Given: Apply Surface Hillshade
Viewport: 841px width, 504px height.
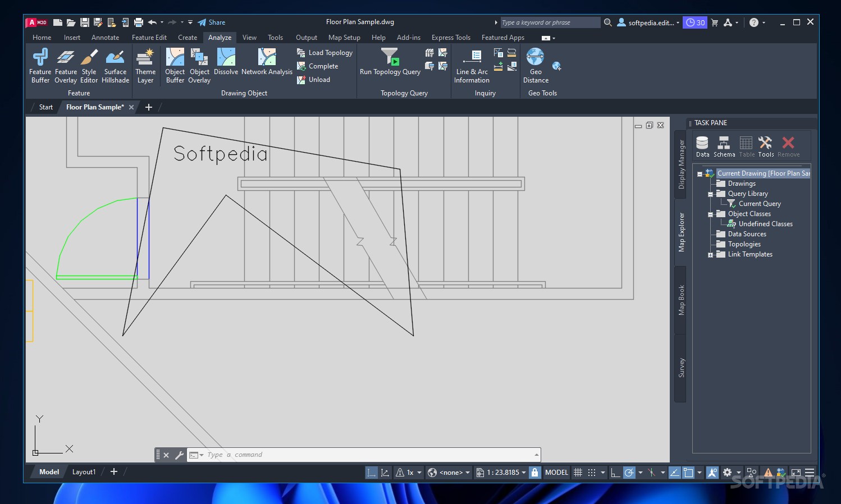Looking at the screenshot, I should (116, 66).
